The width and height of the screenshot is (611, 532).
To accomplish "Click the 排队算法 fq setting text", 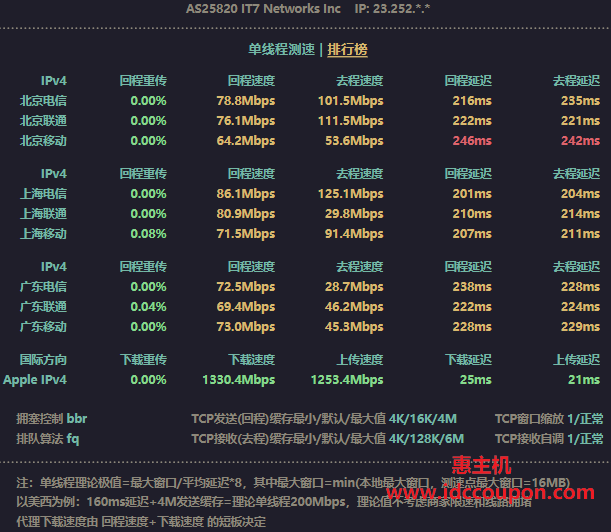I will 48,439.
